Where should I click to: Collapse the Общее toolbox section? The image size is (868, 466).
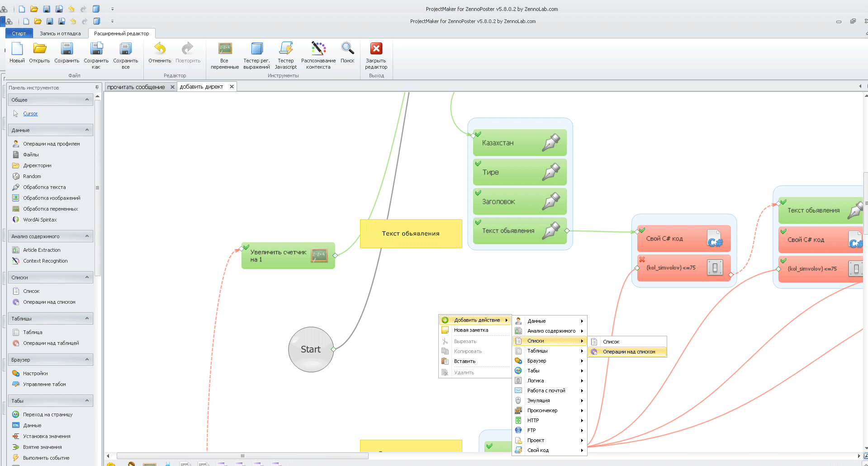pyautogui.click(x=87, y=99)
